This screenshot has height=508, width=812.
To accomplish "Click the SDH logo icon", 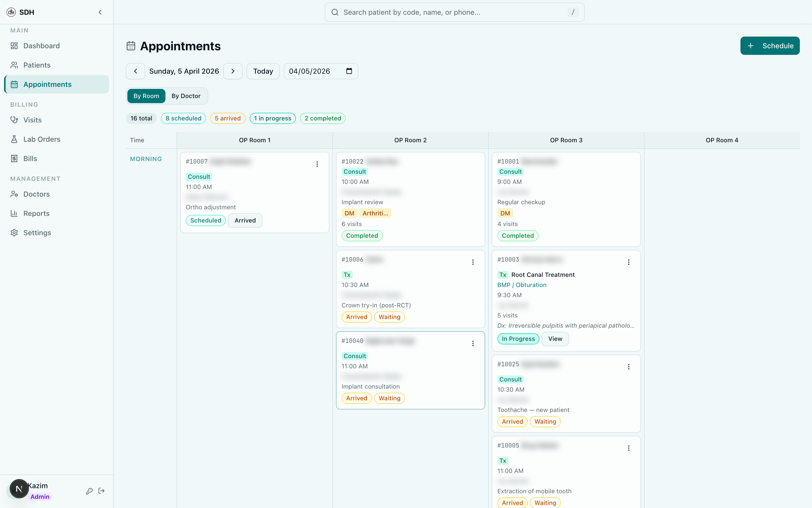I will click(x=11, y=12).
